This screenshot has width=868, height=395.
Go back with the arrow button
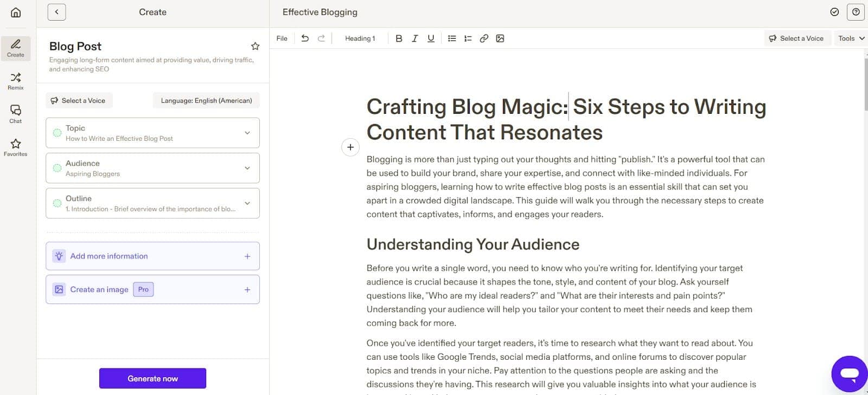pos(56,12)
